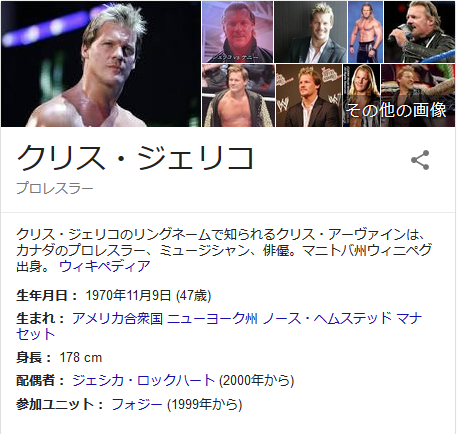Click the ニューヨーク州 link
This screenshot has width=460, height=434.
pos(212,319)
